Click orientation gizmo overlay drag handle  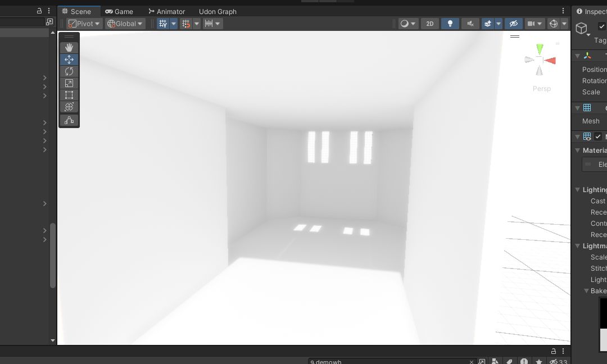(x=515, y=37)
